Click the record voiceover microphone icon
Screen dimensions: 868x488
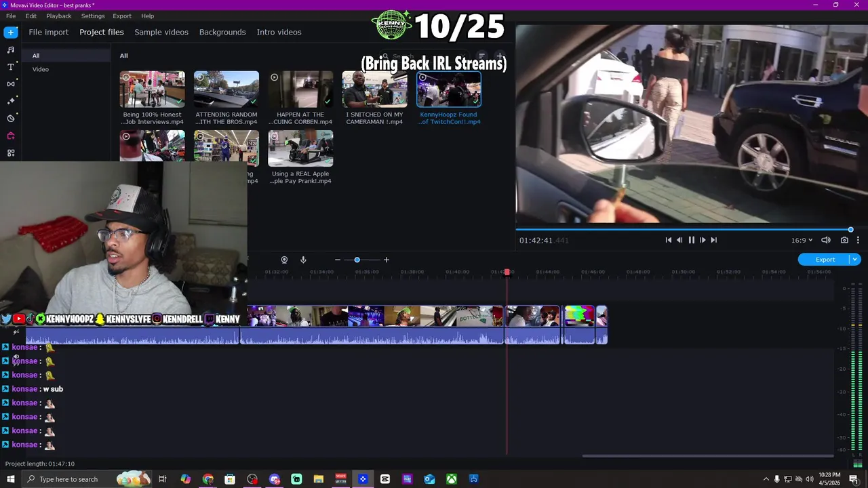pyautogui.click(x=303, y=260)
